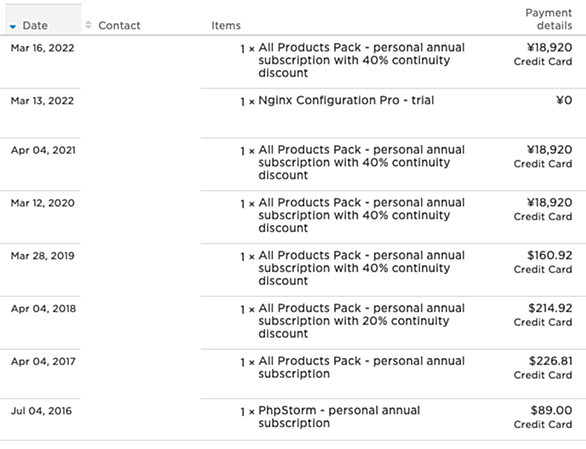The height and width of the screenshot is (449, 586).
Task: Click the Items column header
Action: 226,25
